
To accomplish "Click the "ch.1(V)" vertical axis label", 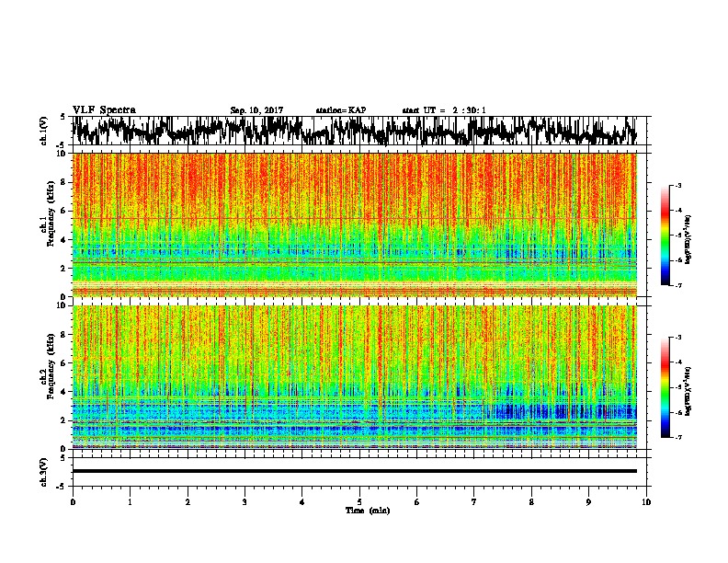I will tap(44, 132).
